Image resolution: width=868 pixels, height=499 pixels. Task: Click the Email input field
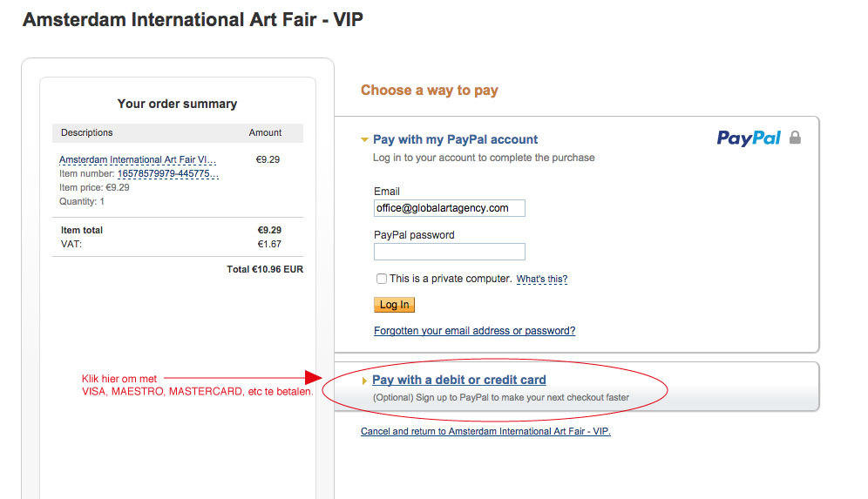click(x=450, y=208)
